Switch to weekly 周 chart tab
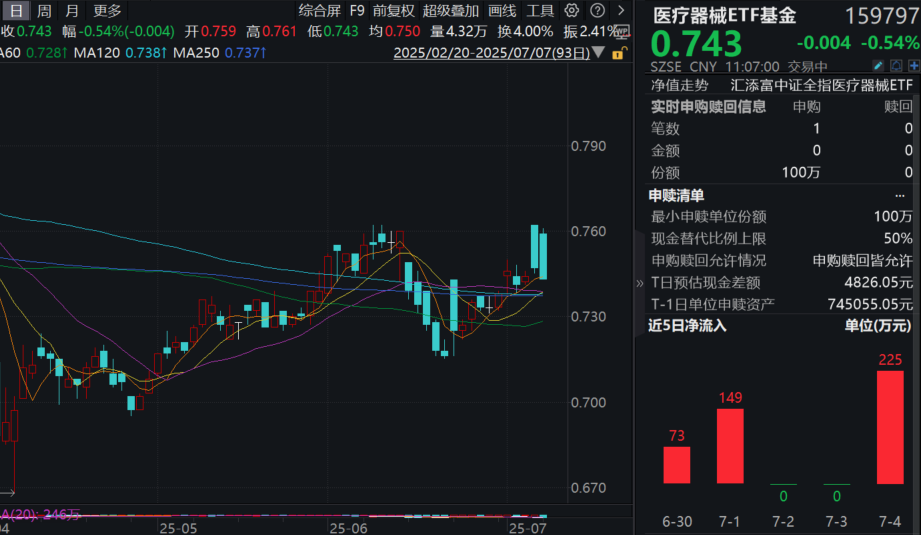The height and width of the screenshot is (535, 921). point(44,11)
